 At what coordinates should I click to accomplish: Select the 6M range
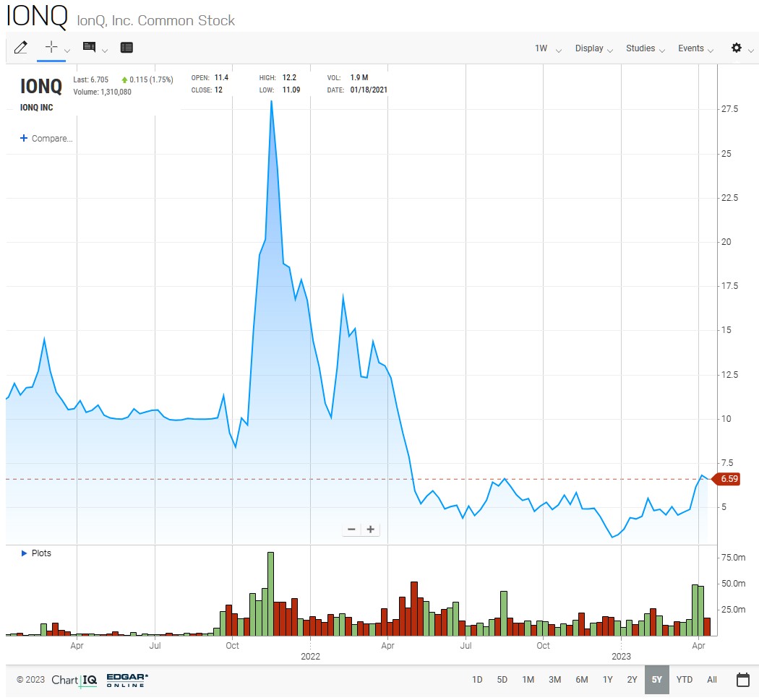pos(582,679)
